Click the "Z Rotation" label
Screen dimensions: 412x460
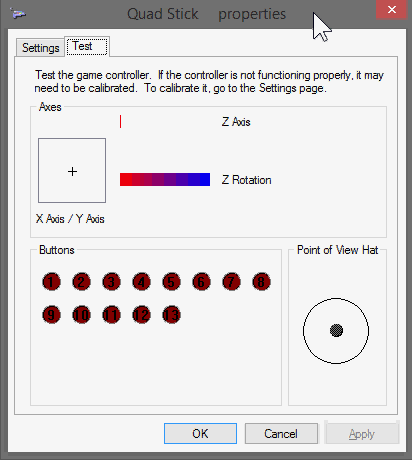click(x=247, y=180)
